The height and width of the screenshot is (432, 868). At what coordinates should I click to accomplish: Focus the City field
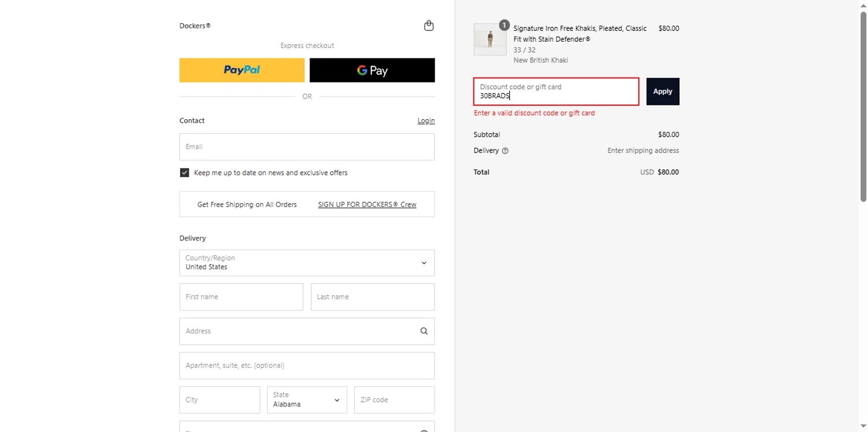pos(219,400)
